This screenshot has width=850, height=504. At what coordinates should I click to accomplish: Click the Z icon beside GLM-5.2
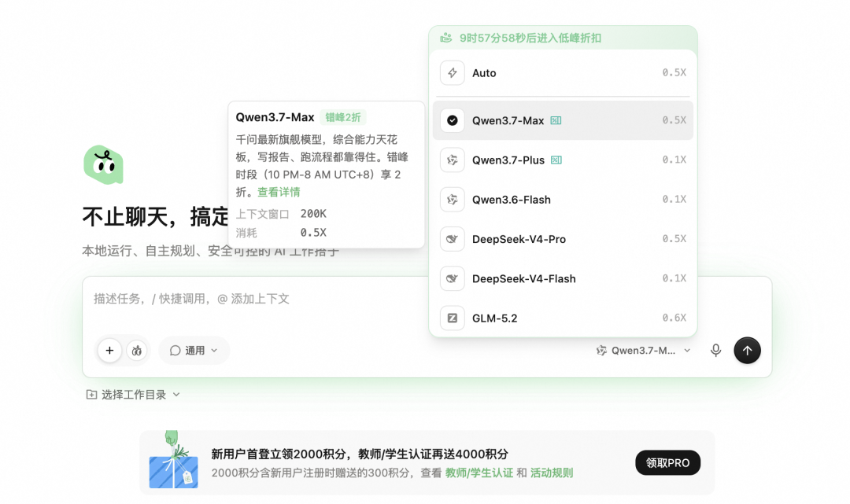click(452, 318)
